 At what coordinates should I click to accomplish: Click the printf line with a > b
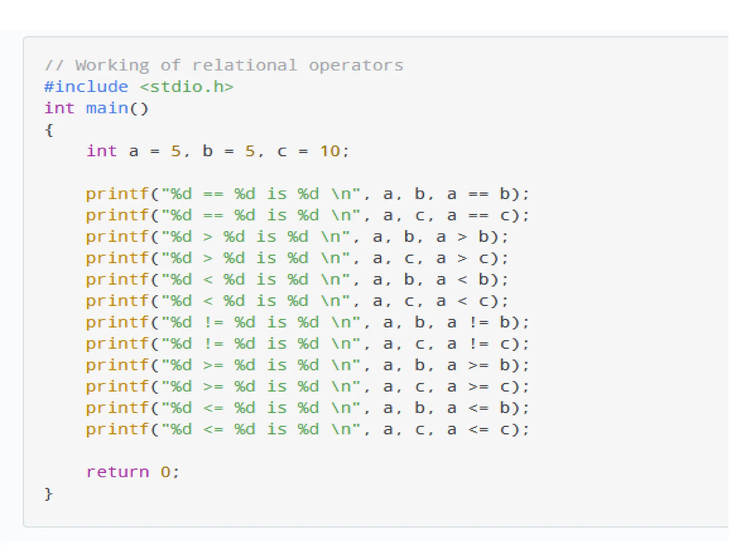point(297,237)
